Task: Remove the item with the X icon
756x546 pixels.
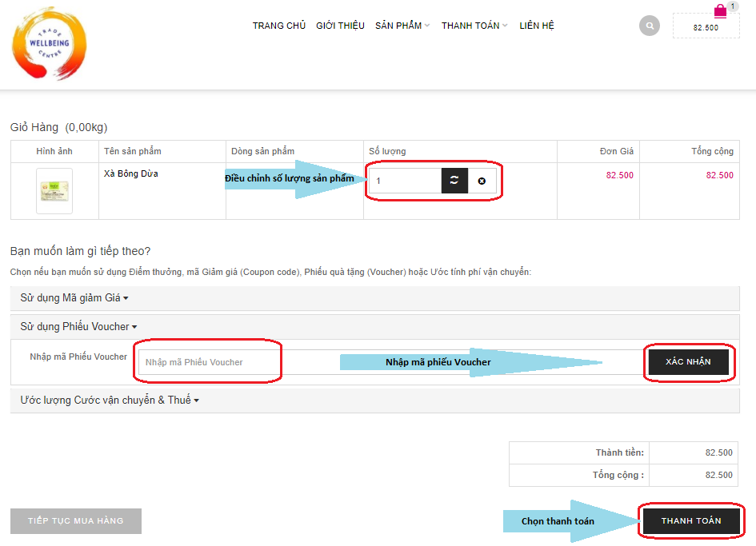Action: (x=482, y=181)
